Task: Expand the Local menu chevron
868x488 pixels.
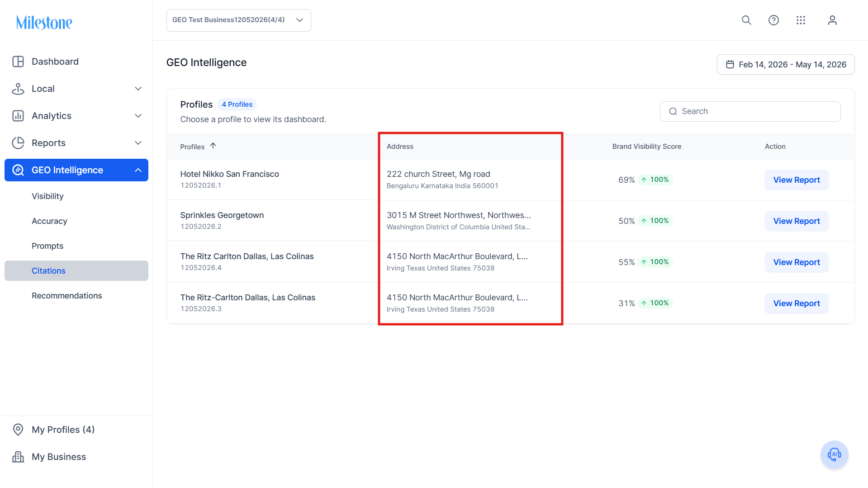Action: coord(138,89)
